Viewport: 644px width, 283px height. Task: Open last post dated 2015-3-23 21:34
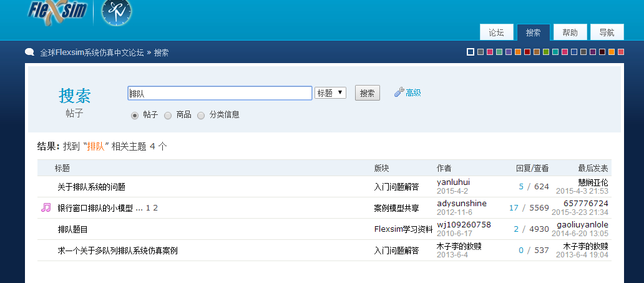click(580, 212)
